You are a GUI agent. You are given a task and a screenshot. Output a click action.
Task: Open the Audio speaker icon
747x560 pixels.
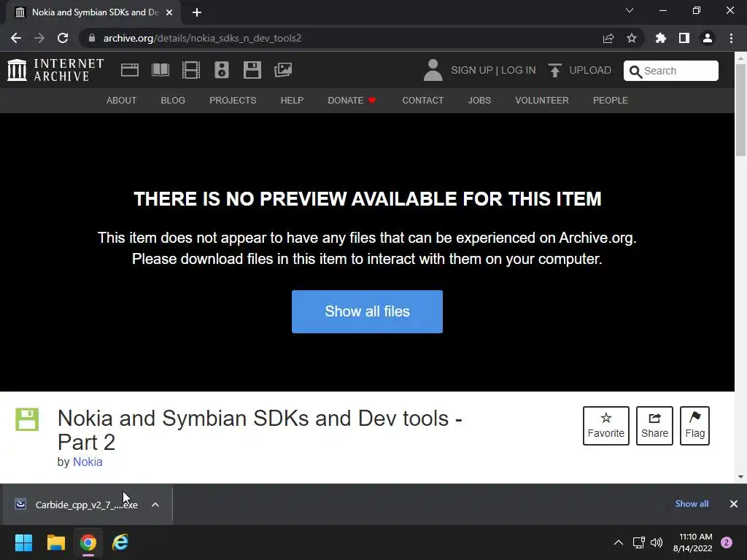[222, 70]
